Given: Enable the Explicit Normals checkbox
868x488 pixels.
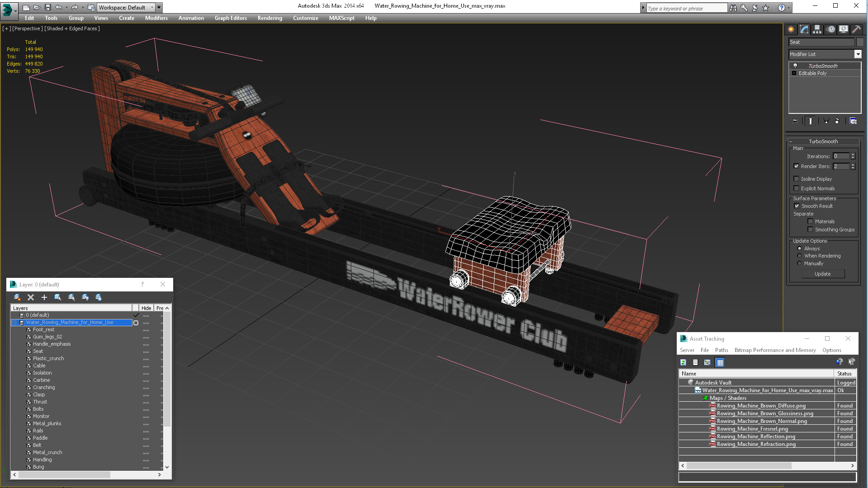Looking at the screenshot, I should (x=797, y=188).
